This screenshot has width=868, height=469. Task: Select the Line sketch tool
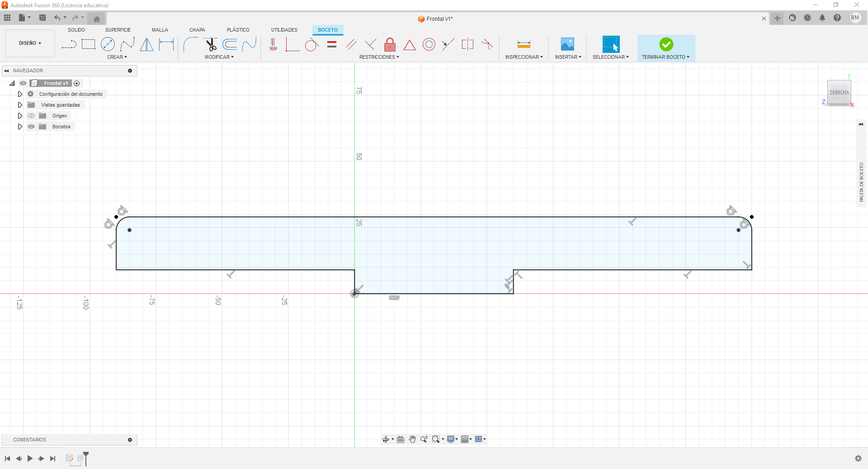click(69, 44)
